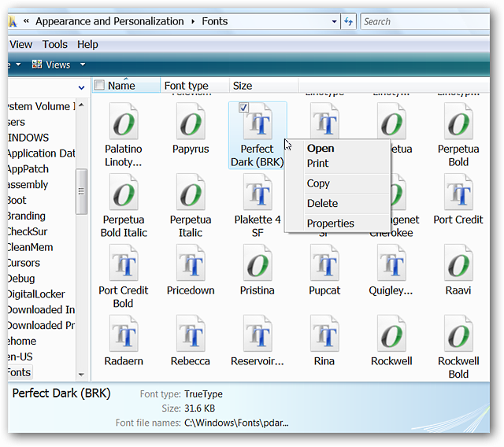Viewport: 504px width, 447px height.
Task: Select the Pricedown font icon
Action: (x=191, y=262)
